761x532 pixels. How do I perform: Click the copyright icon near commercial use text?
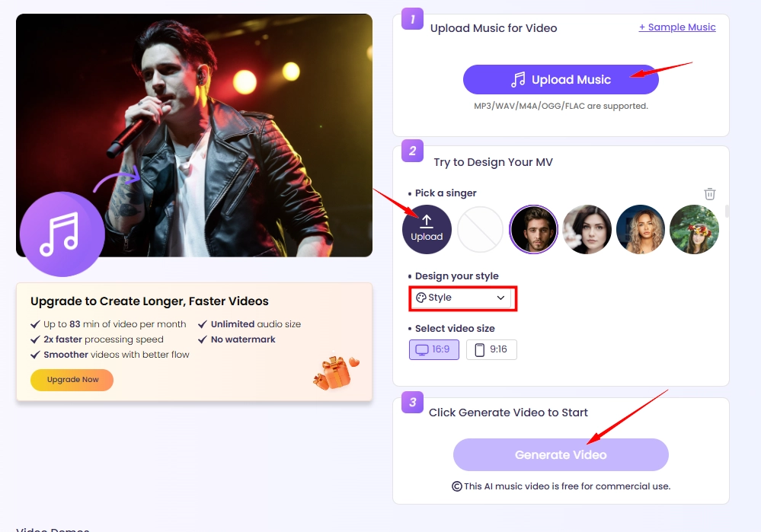pos(456,486)
